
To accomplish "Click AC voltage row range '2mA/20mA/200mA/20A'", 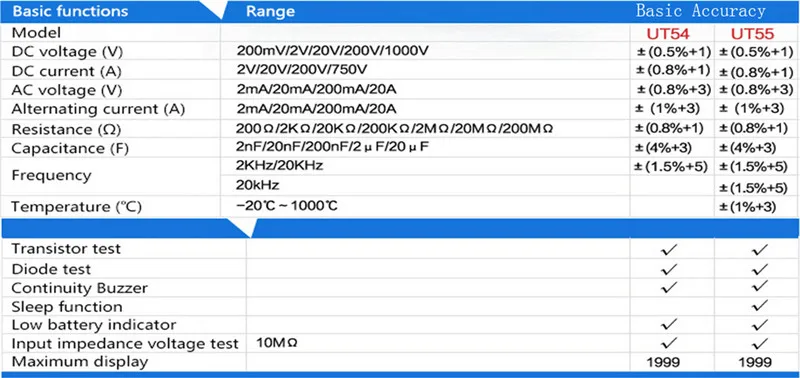I will (x=317, y=89).
